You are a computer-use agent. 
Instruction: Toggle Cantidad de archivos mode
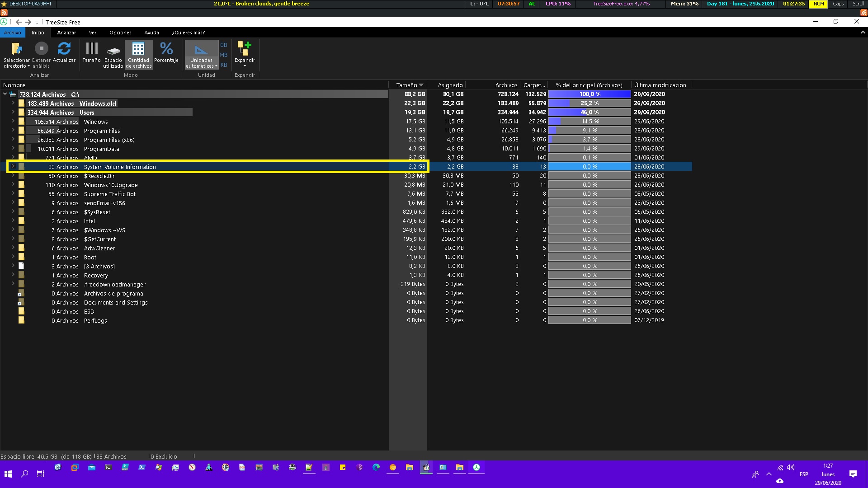point(138,55)
